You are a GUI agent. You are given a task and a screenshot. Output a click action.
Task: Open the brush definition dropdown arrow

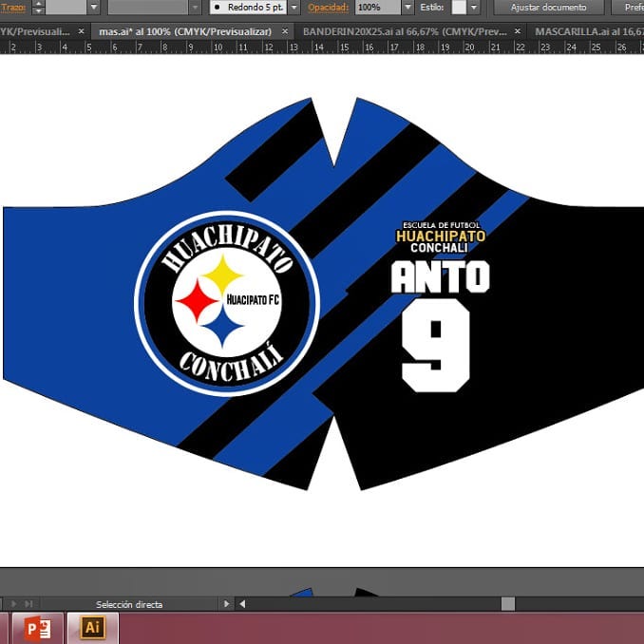294,7
